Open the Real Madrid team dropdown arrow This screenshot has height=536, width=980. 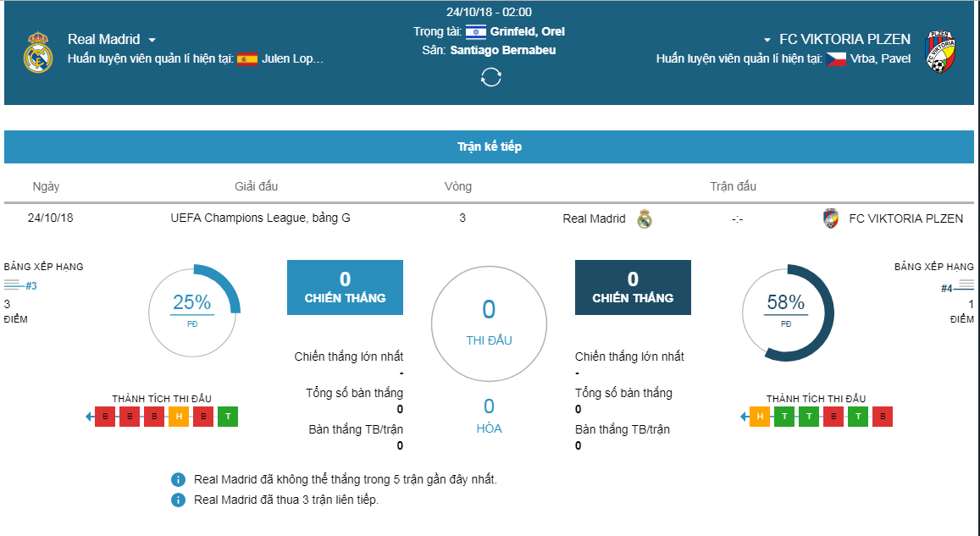[x=152, y=40]
